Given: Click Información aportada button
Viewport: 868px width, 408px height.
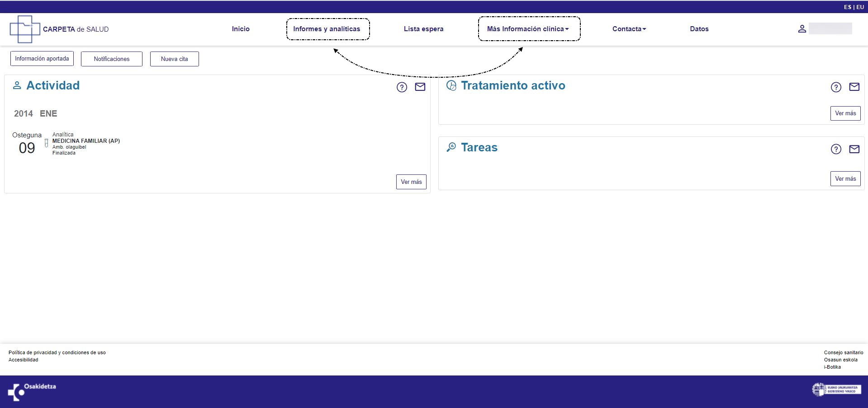Looking at the screenshot, I should (x=42, y=59).
